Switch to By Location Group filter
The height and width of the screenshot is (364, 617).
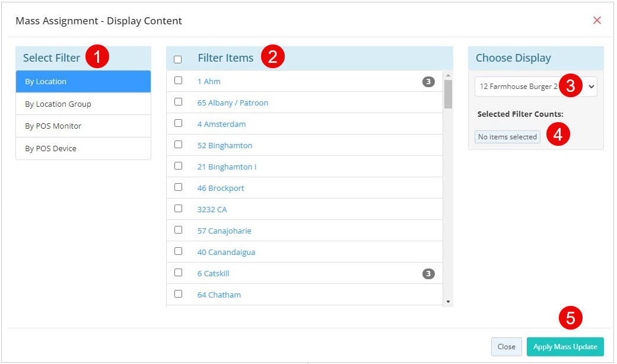(83, 104)
